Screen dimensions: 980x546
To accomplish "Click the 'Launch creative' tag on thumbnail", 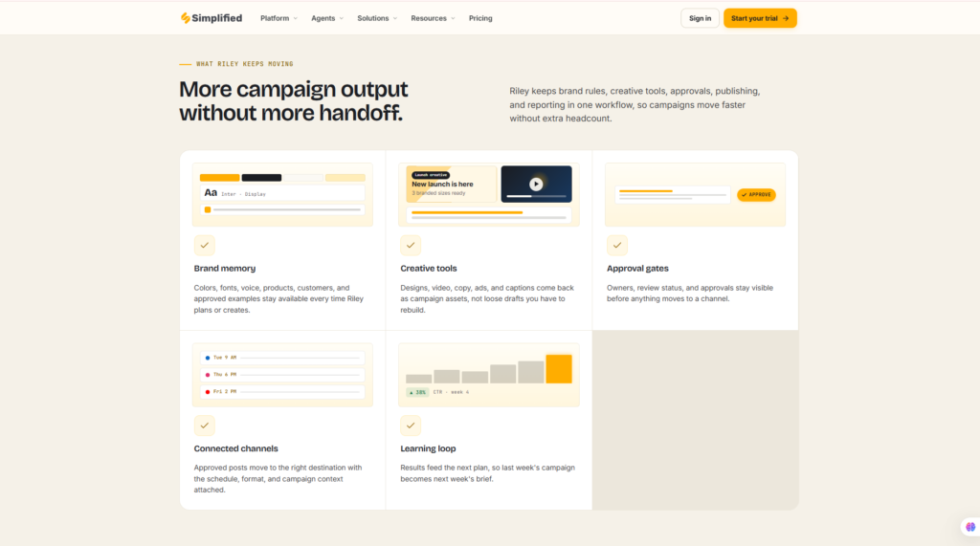I will point(431,175).
